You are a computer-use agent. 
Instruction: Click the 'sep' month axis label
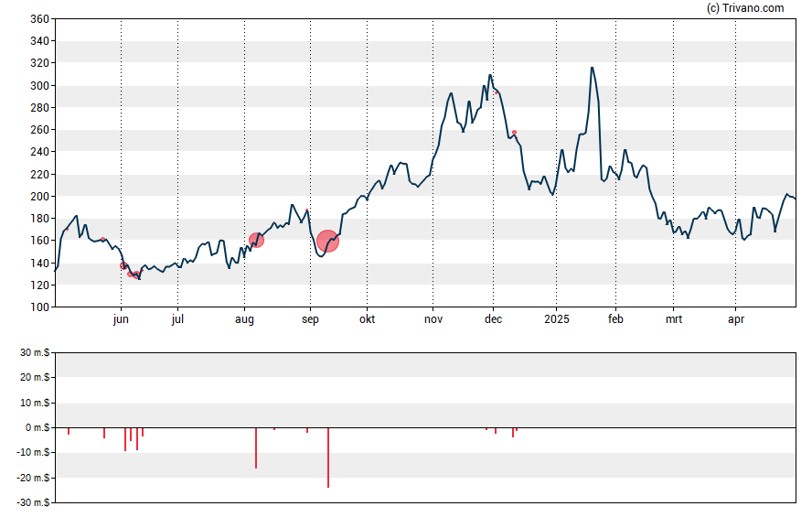click(310, 319)
